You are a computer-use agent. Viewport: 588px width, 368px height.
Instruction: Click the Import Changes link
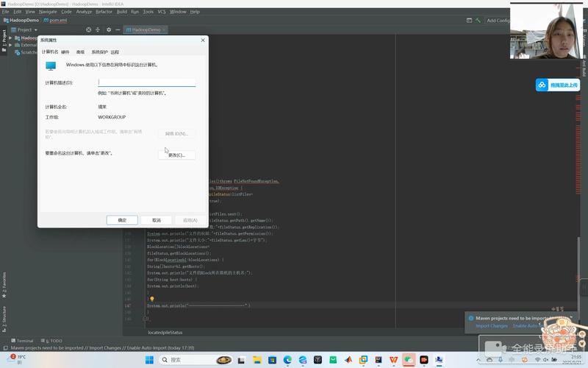pyautogui.click(x=491, y=325)
